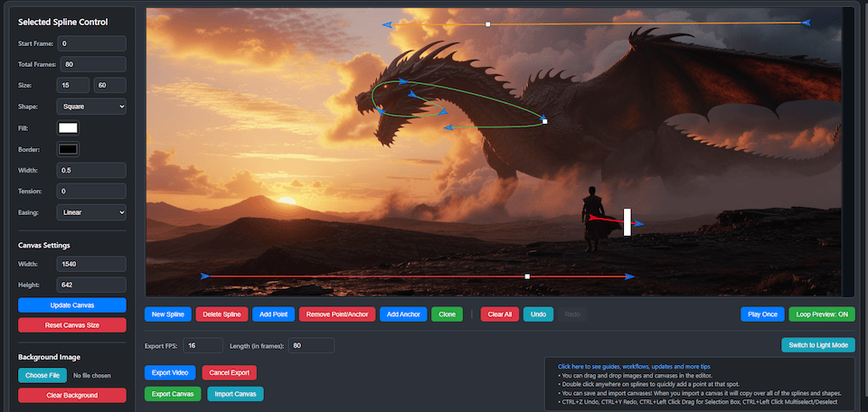This screenshot has height=412, width=868.
Task: Click the Export Canvas button
Action: (x=173, y=394)
